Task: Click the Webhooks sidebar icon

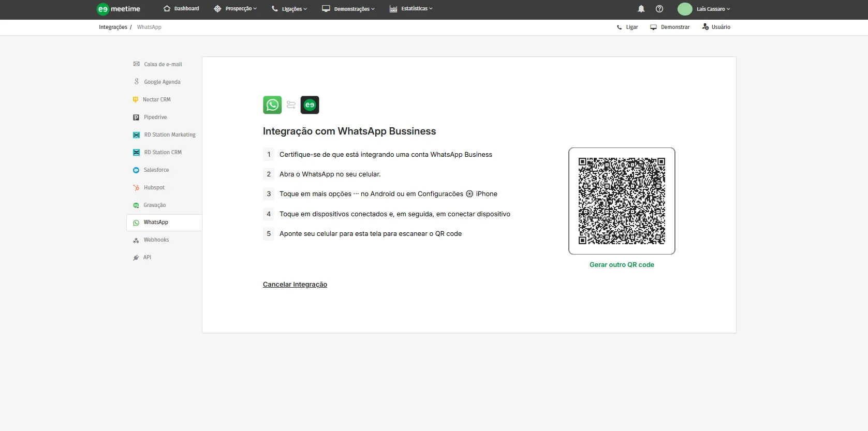Action: pyautogui.click(x=136, y=240)
